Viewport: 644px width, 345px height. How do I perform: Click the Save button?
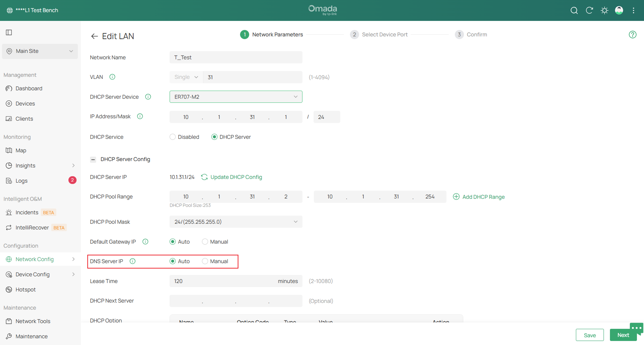point(589,335)
